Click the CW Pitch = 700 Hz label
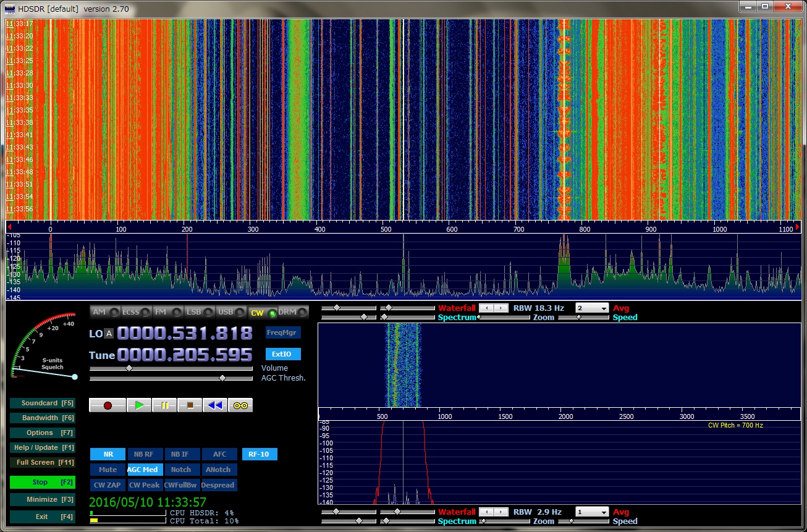The image size is (807, 532). click(x=735, y=425)
